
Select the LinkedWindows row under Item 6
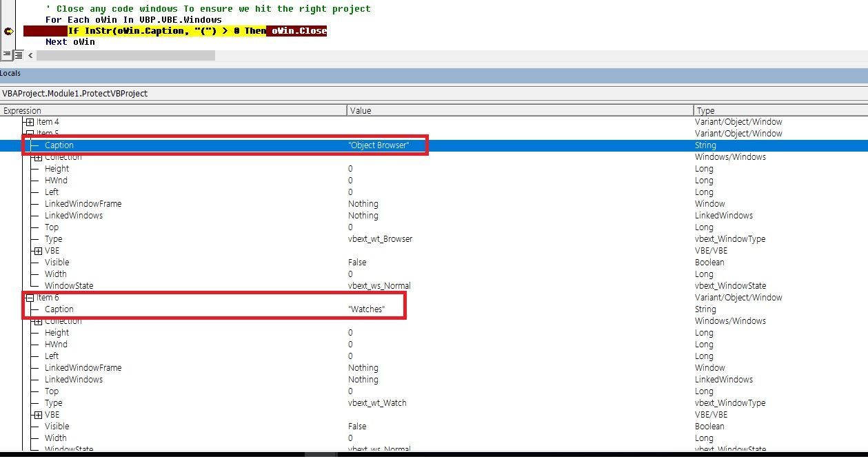pyautogui.click(x=434, y=380)
